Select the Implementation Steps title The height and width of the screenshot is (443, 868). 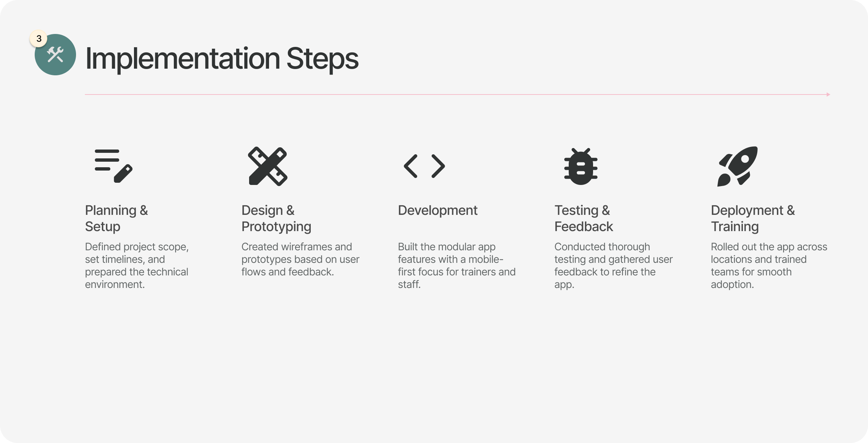tap(222, 58)
